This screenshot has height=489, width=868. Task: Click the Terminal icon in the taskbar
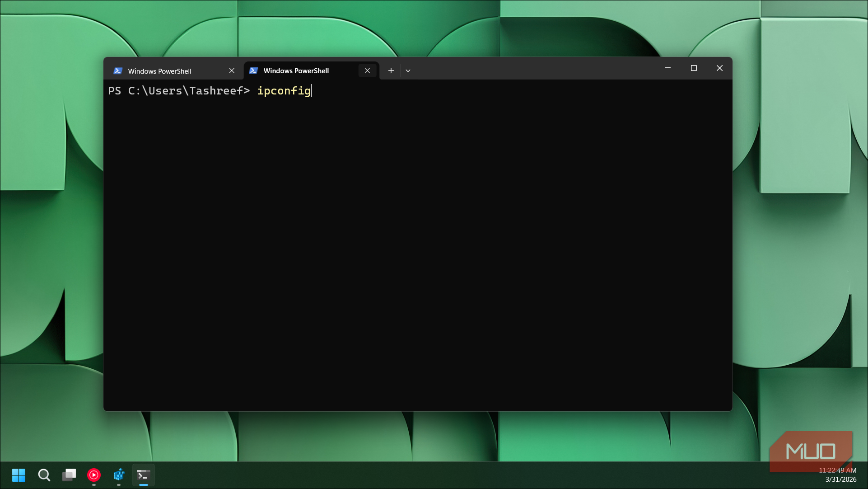pos(144,475)
